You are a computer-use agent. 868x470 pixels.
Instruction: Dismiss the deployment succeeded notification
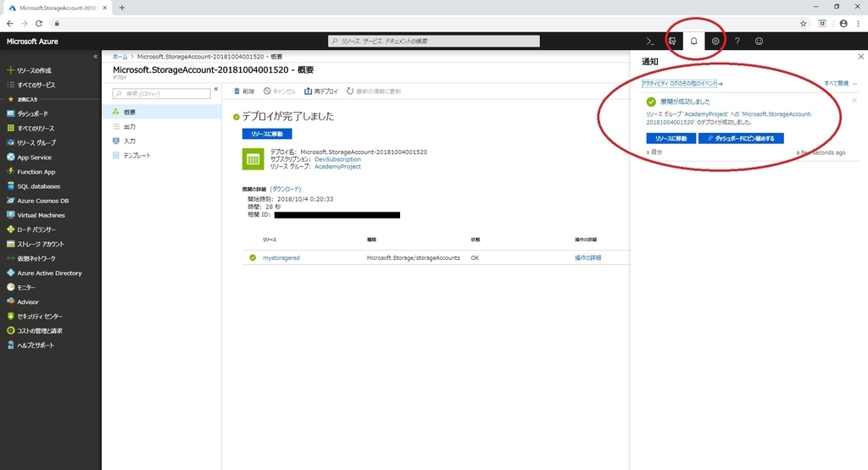(854, 101)
